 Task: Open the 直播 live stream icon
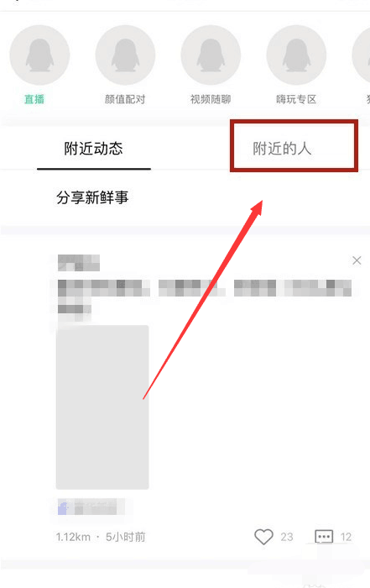[x=39, y=55]
